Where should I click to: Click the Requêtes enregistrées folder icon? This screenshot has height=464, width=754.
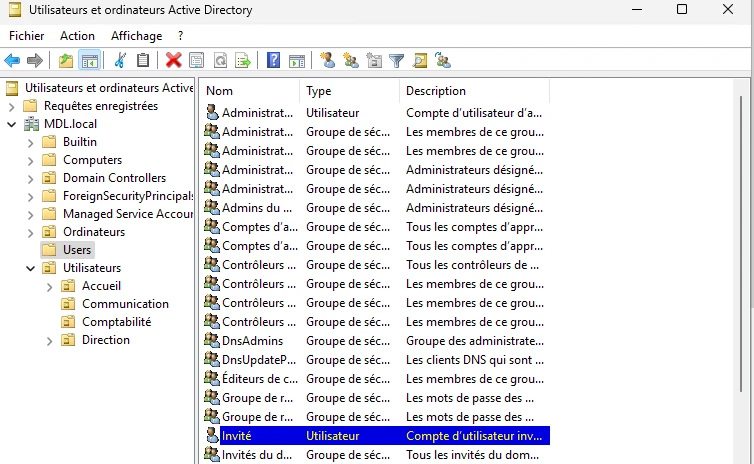click(x=30, y=106)
